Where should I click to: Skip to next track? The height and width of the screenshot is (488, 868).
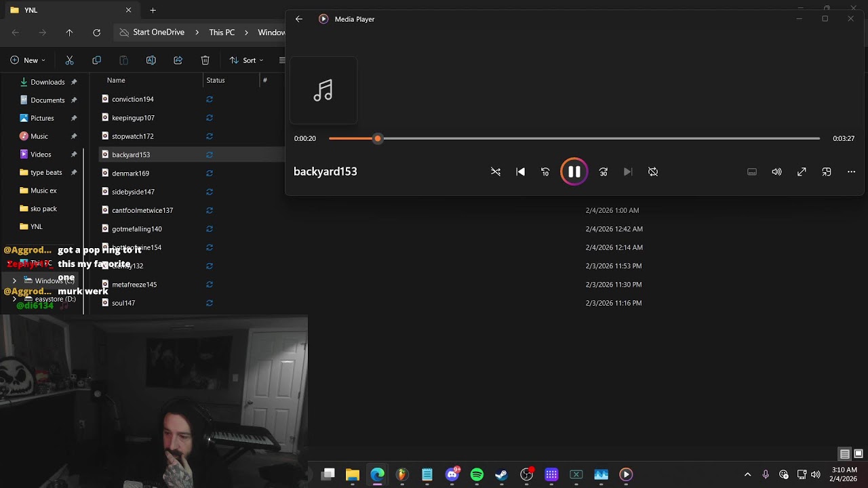pos(628,172)
